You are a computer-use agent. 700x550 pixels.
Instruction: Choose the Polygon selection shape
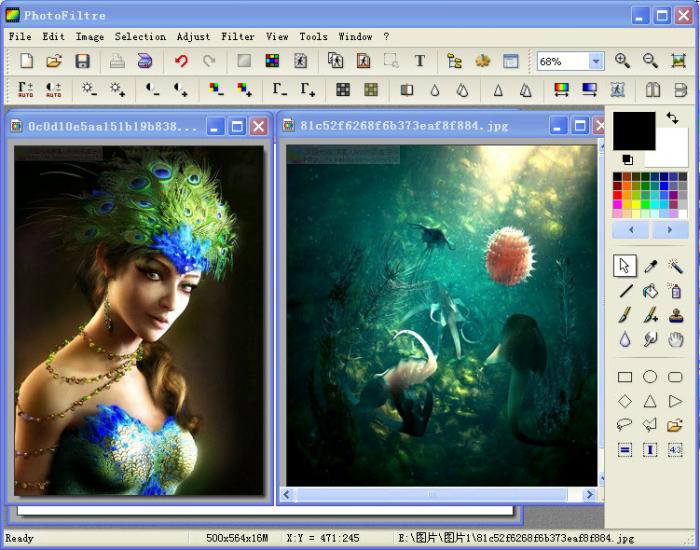[x=650, y=425]
